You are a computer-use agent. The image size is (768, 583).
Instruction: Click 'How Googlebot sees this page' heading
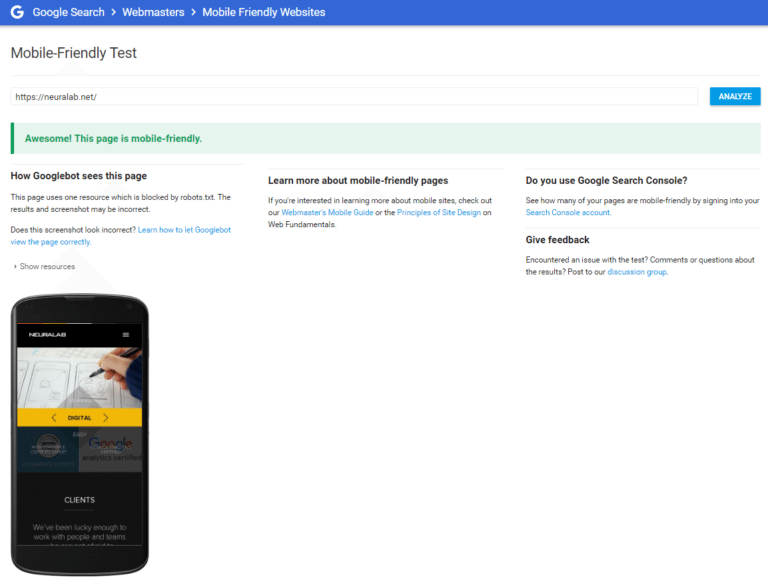point(79,176)
